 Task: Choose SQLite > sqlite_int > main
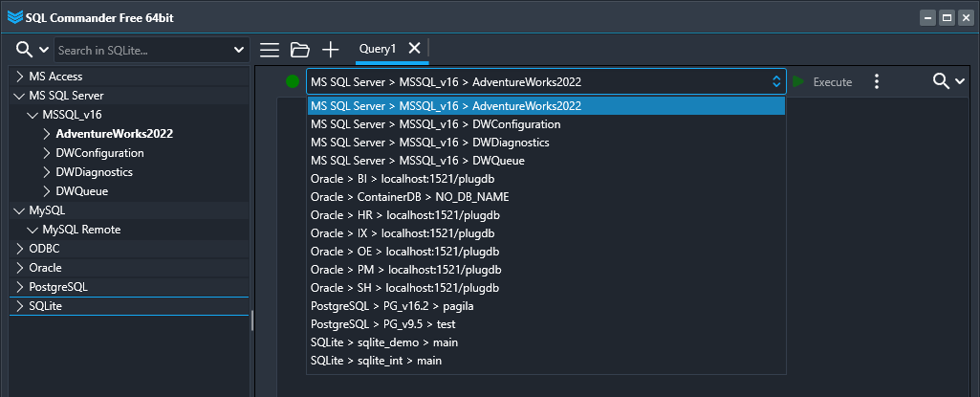546,361
